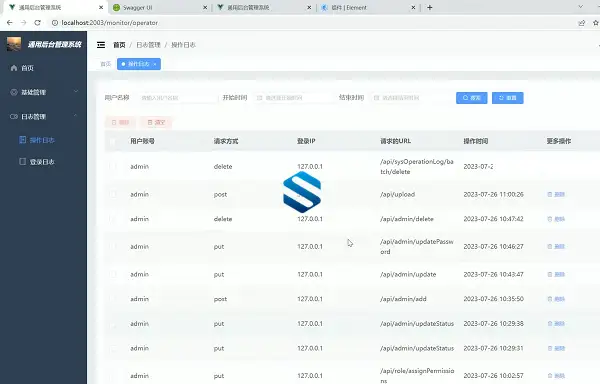Click the browser address bar URL

pyautogui.click(x=109, y=23)
